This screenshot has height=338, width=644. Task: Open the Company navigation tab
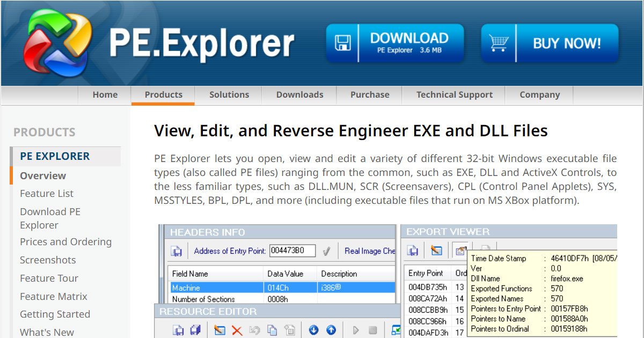[539, 94]
